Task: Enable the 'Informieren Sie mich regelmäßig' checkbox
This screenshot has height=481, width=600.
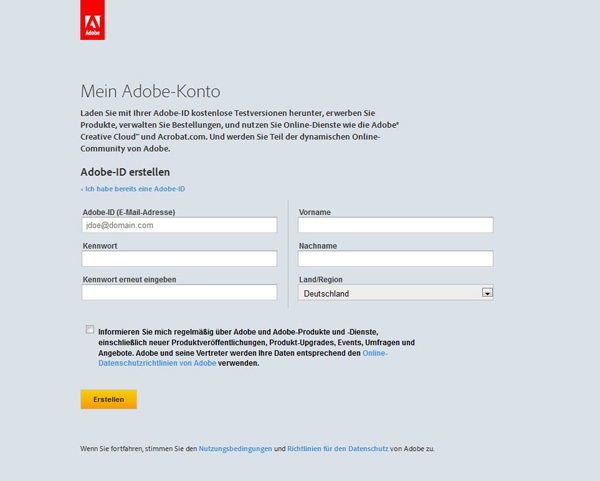Action: pos(90,330)
